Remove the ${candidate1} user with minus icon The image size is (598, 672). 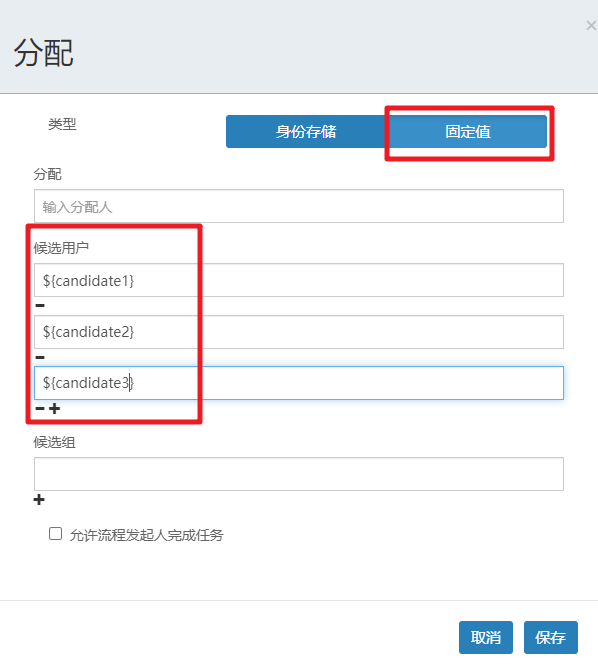coord(40,306)
